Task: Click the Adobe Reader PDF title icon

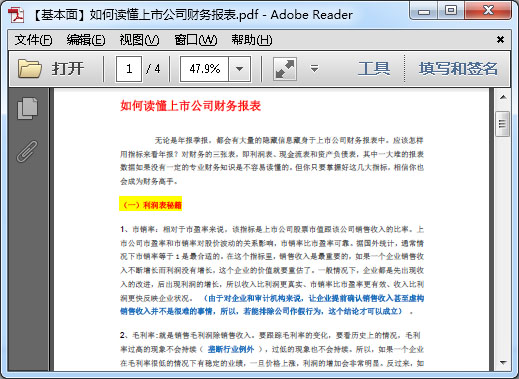Action: coord(16,15)
